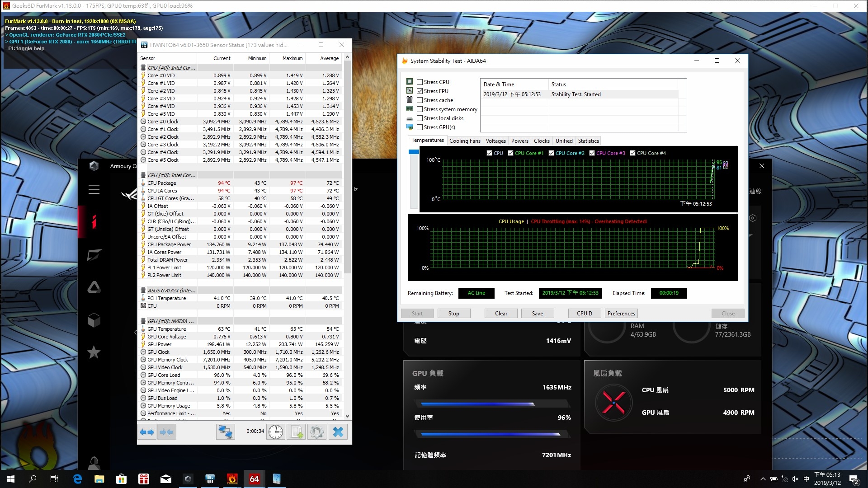The image size is (868, 488).
Task: Toggle CPU Core #4 graph checkbox
Action: click(x=632, y=153)
